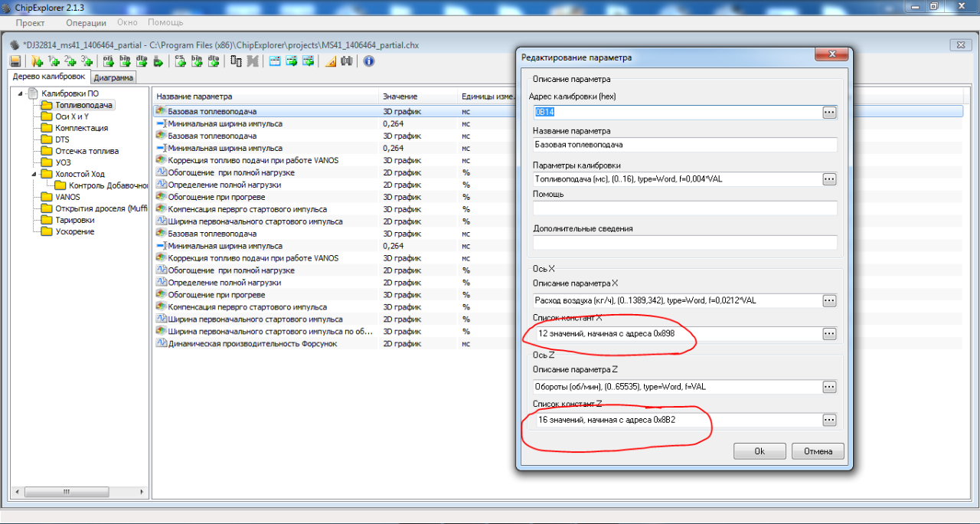This screenshot has width=980, height=524.
Task: Open the Проект menu
Action: 31,23
